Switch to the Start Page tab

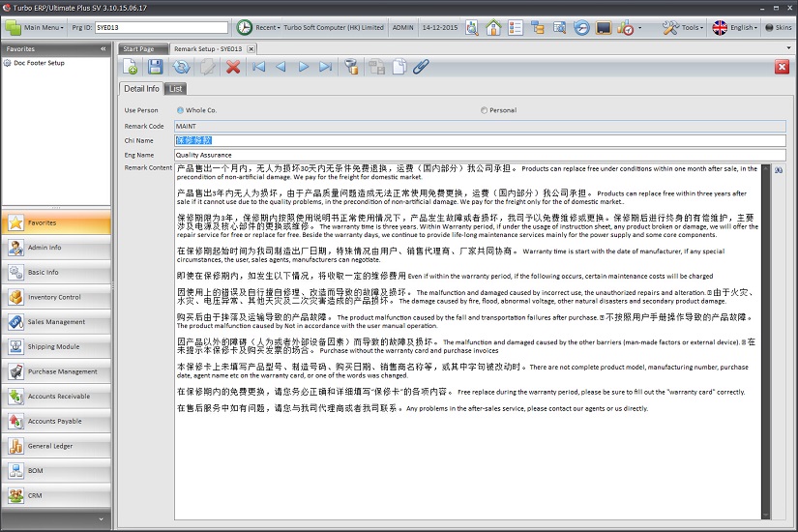138,48
